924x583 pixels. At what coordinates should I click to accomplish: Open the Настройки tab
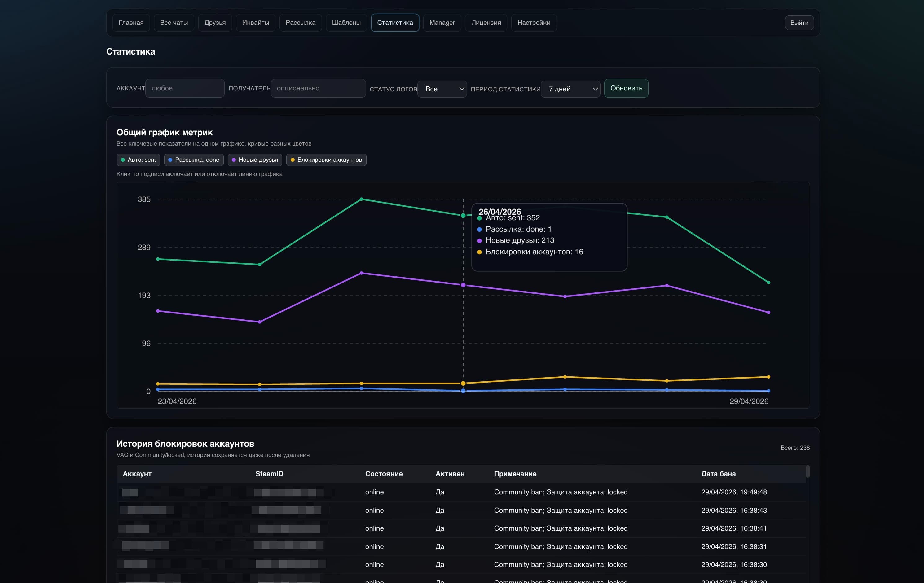coord(534,23)
